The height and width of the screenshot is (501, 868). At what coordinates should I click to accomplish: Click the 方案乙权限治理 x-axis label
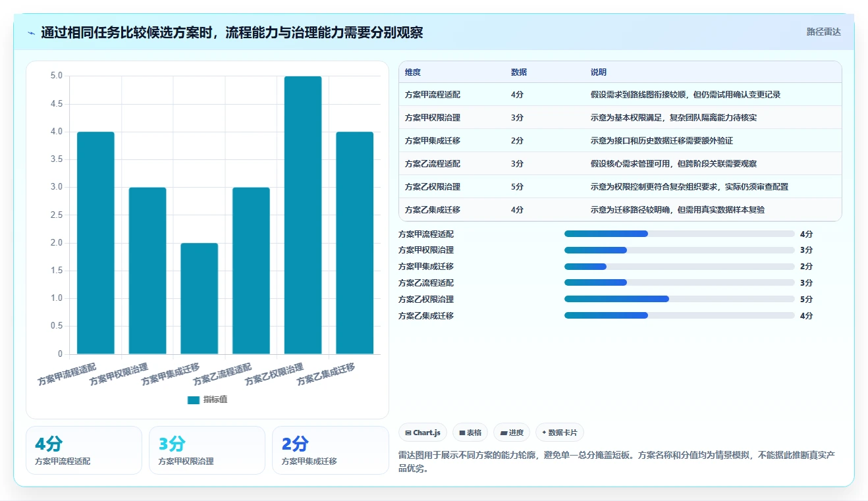275,374
